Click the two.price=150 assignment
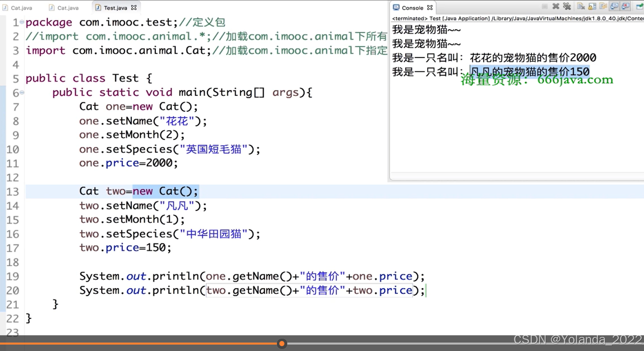This screenshot has height=351, width=644. point(125,247)
